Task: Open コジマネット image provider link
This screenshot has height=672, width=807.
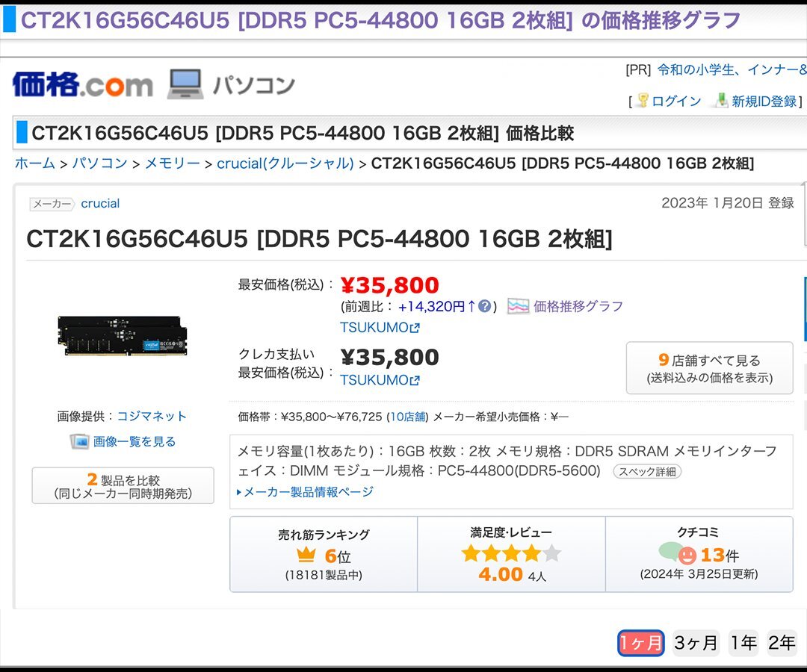Action: tap(152, 416)
